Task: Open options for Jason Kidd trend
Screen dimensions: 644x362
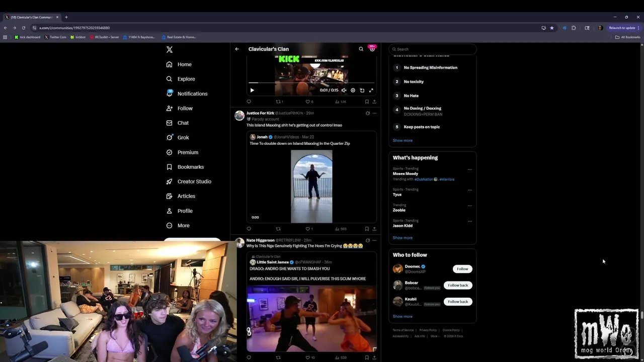Action: (470, 221)
